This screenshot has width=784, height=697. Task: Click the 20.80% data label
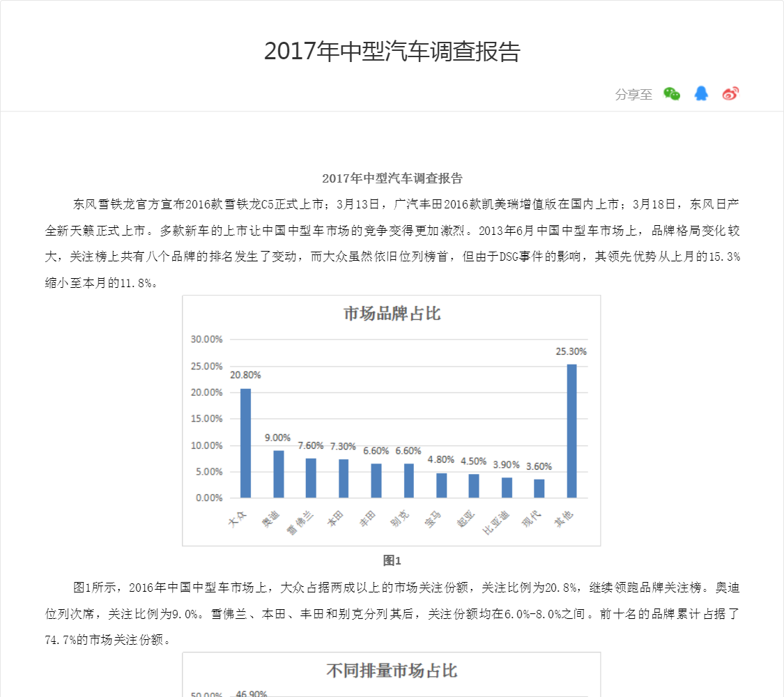coord(245,375)
